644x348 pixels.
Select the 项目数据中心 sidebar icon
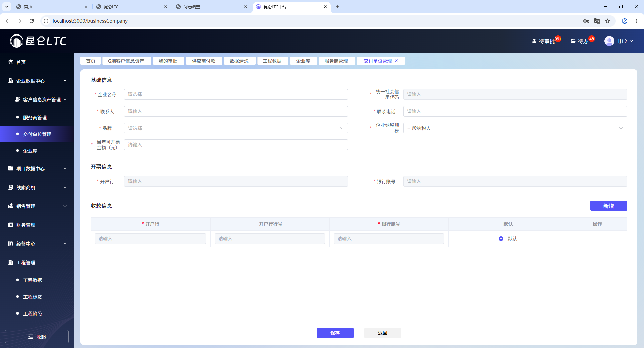(10, 168)
